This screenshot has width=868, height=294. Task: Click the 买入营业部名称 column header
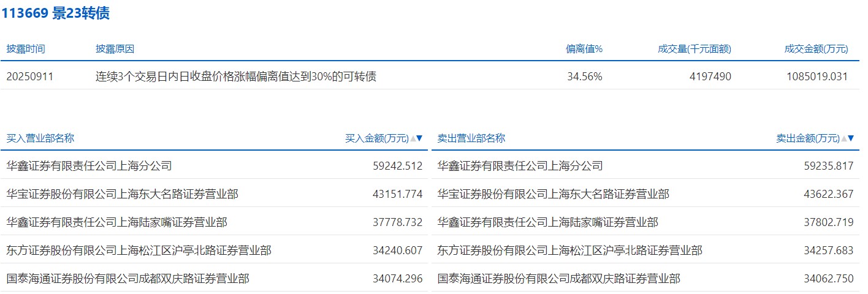tap(40, 138)
